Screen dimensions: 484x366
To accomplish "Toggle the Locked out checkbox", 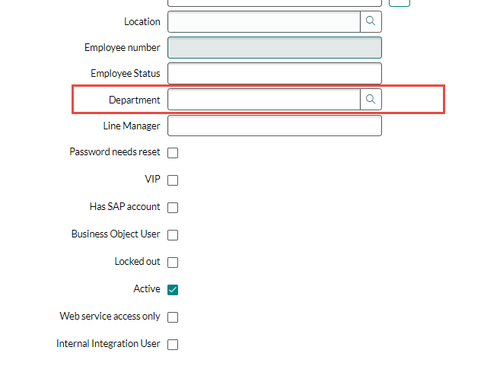I will pos(173,262).
